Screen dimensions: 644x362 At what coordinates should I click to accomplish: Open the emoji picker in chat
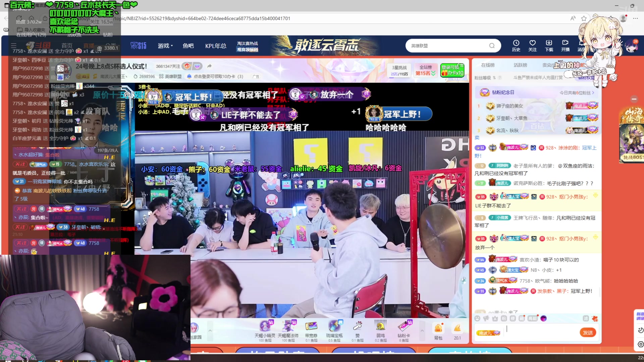(x=477, y=318)
